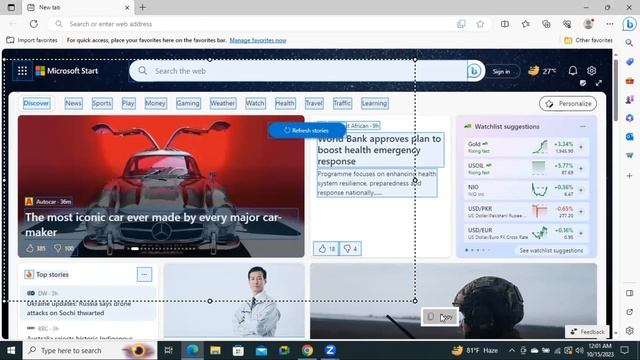640x360 pixels.
Task: Click the Windows Start button
Action: (x=11, y=350)
